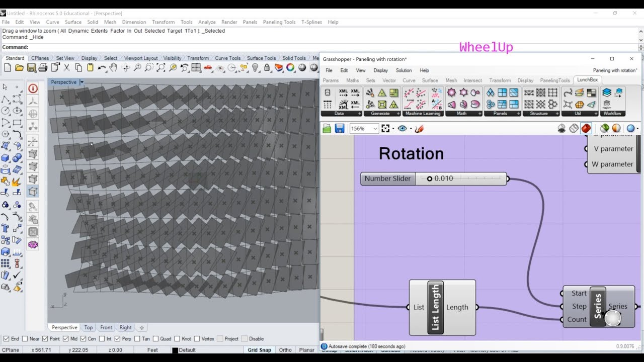Click the light bulb Hide icon
The width and height of the screenshot is (644, 362).
coord(255,67)
